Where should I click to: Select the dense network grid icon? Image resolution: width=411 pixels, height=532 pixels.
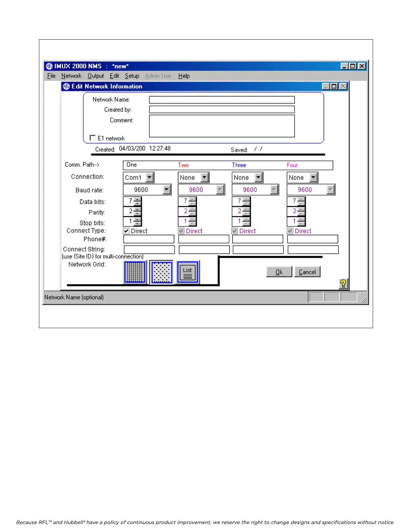pyautogui.click(x=135, y=272)
